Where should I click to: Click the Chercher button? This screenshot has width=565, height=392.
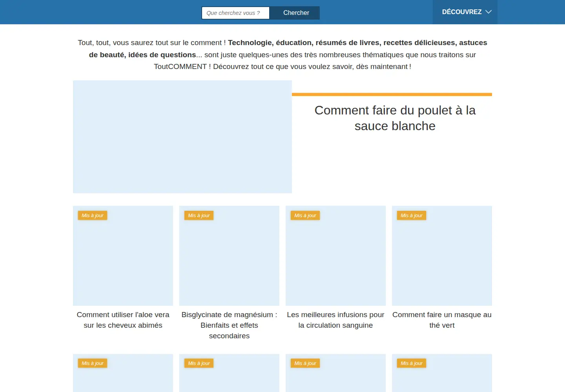pos(296,13)
